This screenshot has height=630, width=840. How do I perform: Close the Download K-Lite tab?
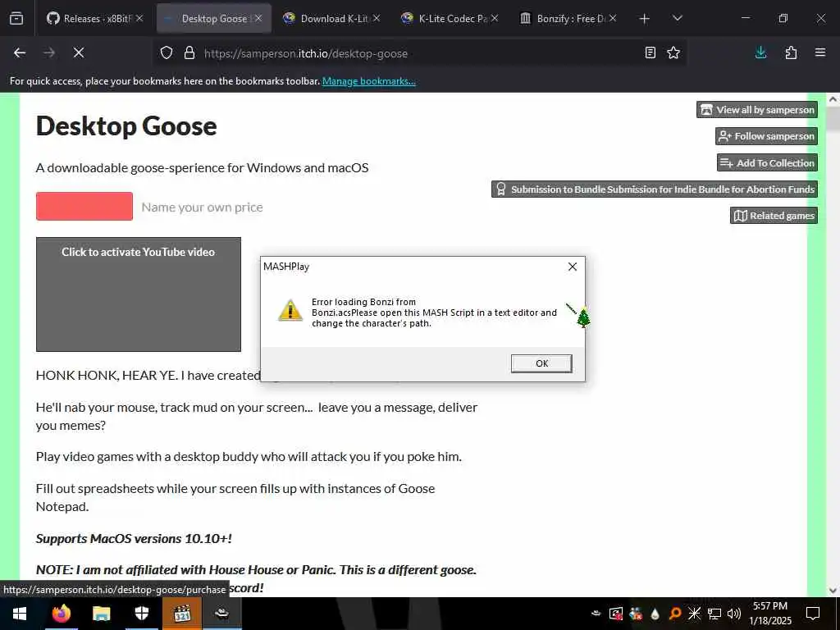[377, 18]
